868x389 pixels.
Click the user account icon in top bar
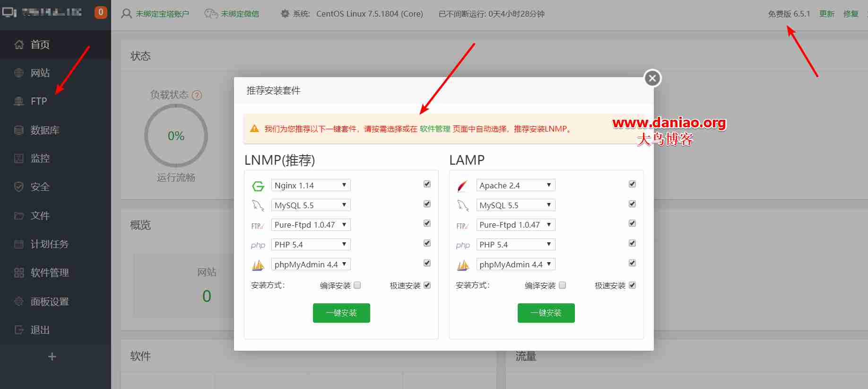coord(126,14)
